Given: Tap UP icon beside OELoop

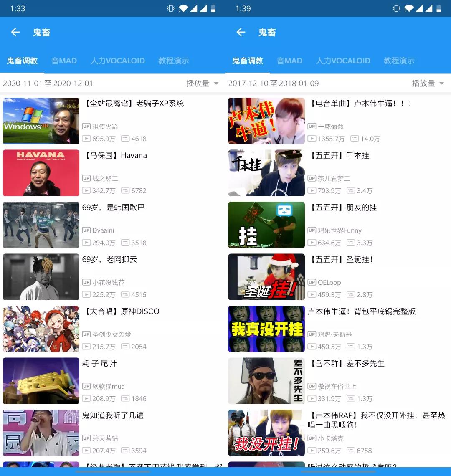Looking at the screenshot, I should point(312,282).
